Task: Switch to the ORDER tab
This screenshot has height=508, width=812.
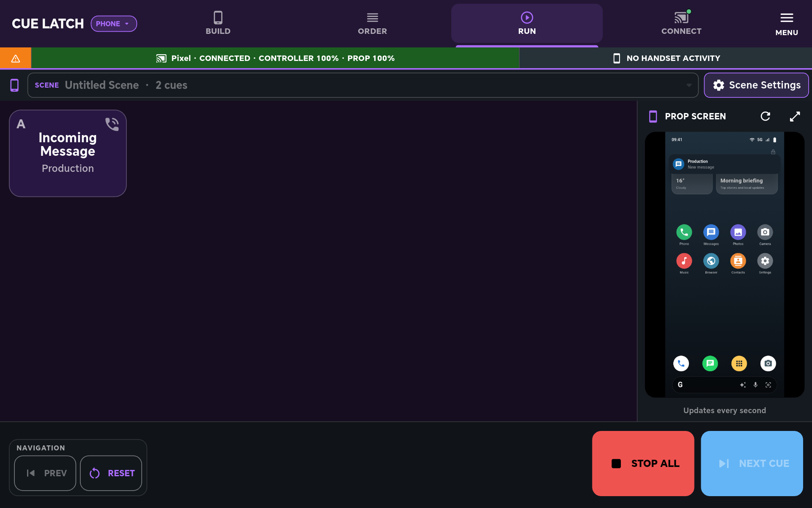Action: (x=372, y=23)
